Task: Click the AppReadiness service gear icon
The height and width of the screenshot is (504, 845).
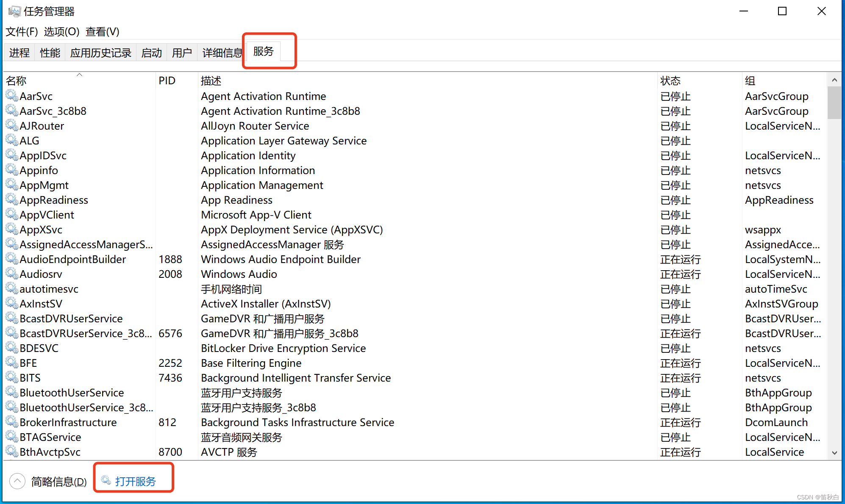Action: tap(12, 199)
